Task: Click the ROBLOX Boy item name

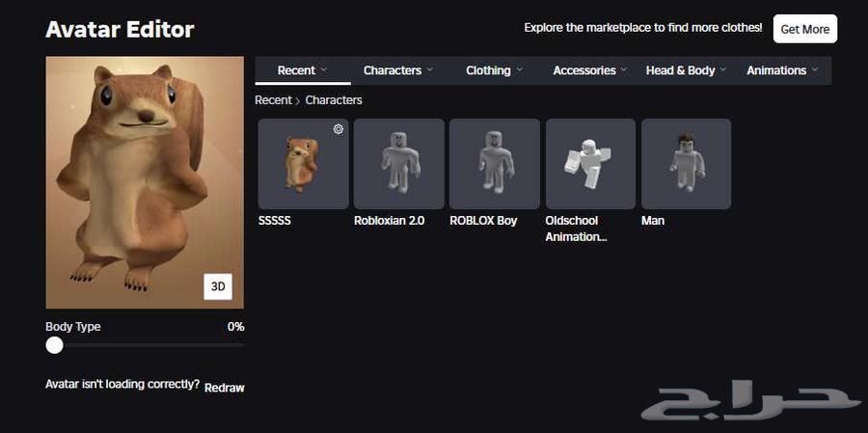Action: click(x=483, y=221)
